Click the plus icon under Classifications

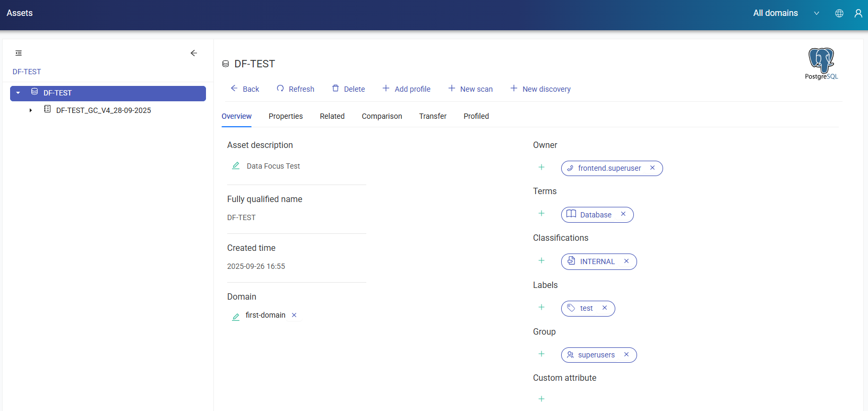542,260
